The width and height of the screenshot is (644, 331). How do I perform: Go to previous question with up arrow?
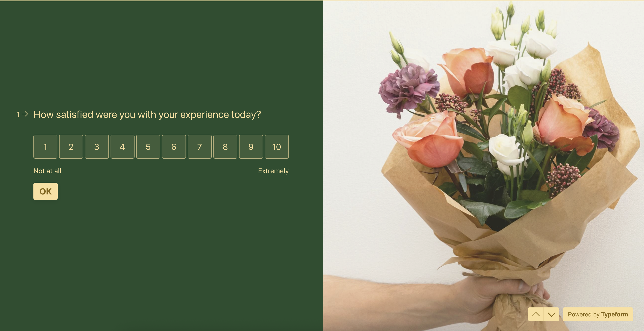coord(536,314)
